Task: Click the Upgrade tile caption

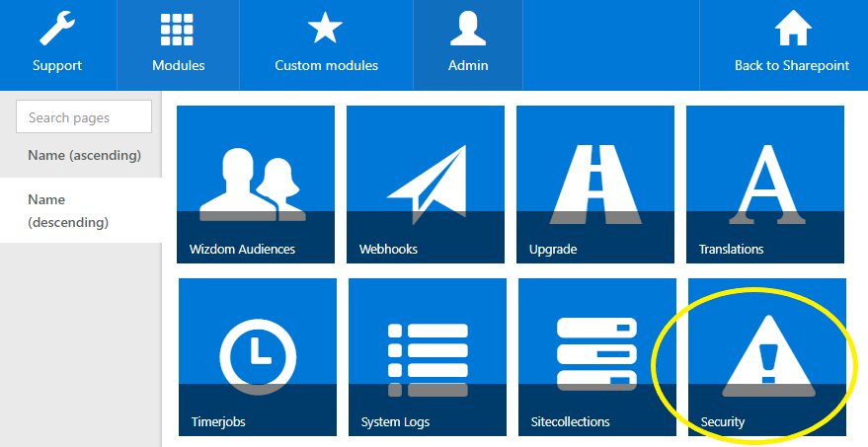Action: tap(553, 250)
